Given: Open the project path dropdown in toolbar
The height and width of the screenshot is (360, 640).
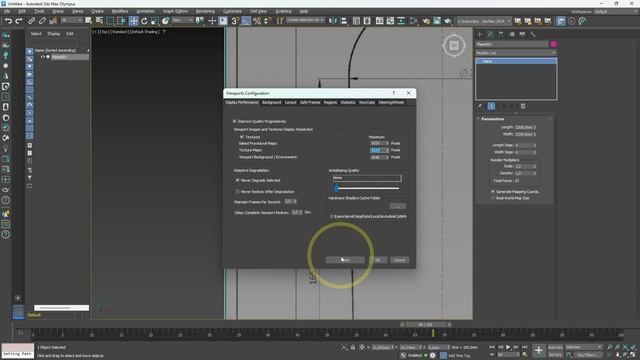Looking at the screenshot, I should 484,21.
